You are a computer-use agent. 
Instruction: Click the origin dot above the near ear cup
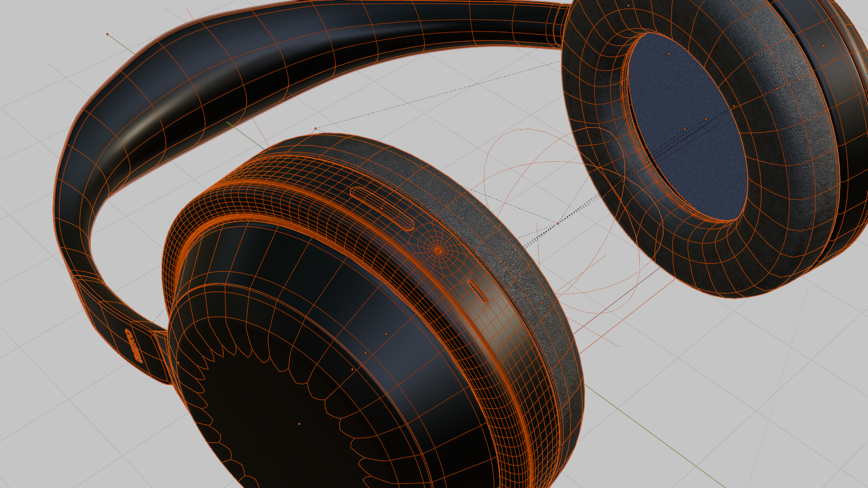[316, 129]
